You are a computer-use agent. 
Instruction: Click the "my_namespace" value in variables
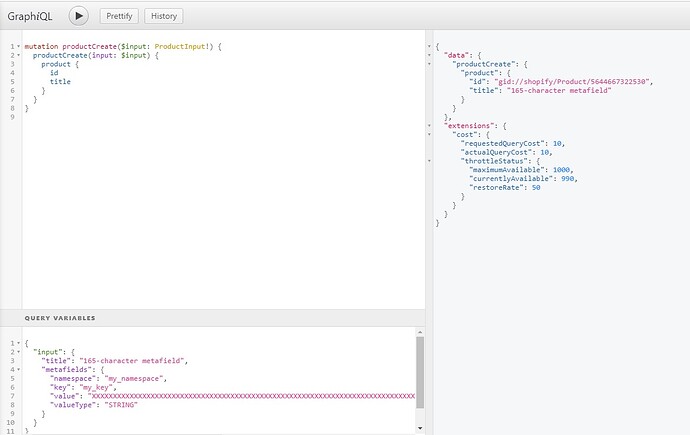point(134,378)
